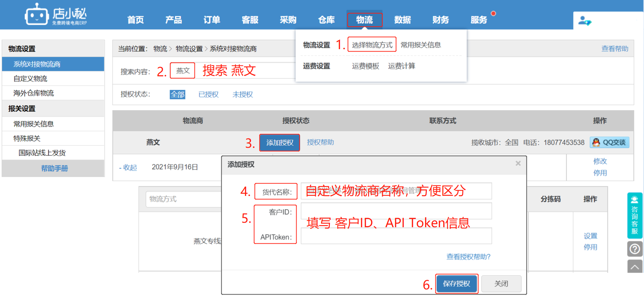Screen dimensions: 644x298
Task: Open the 物流 menu
Action: click(x=365, y=20)
